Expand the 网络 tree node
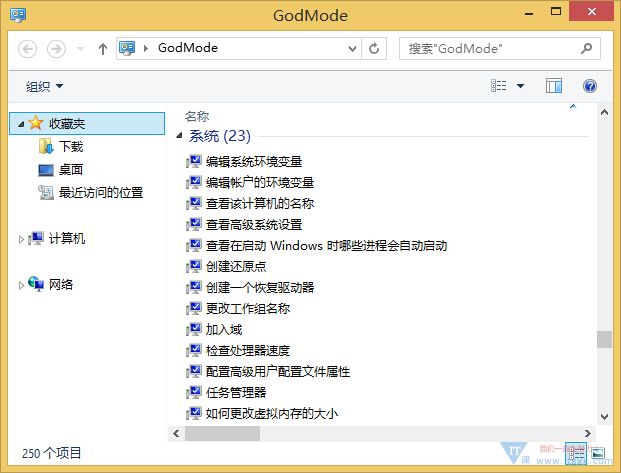 (x=21, y=285)
